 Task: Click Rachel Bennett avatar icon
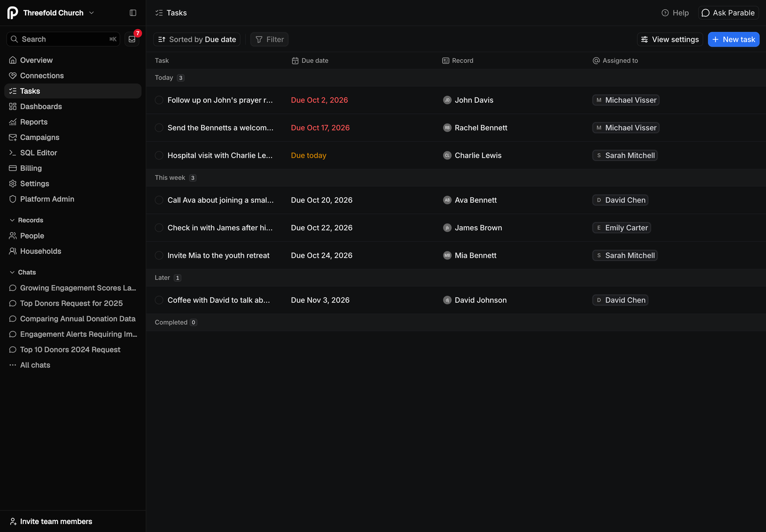tap(447, 128)
